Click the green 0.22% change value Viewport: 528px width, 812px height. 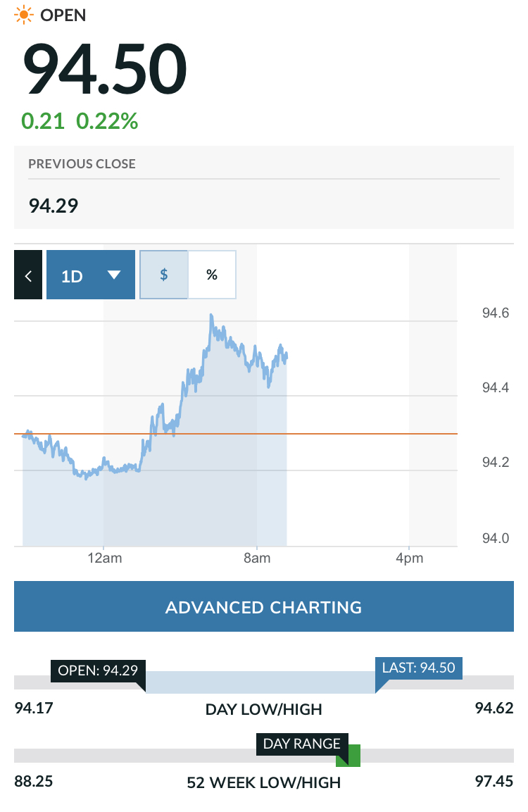coord(107,121)
